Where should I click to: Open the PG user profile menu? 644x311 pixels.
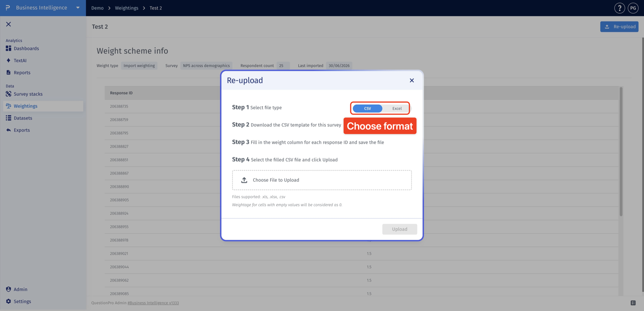point(633,8)
